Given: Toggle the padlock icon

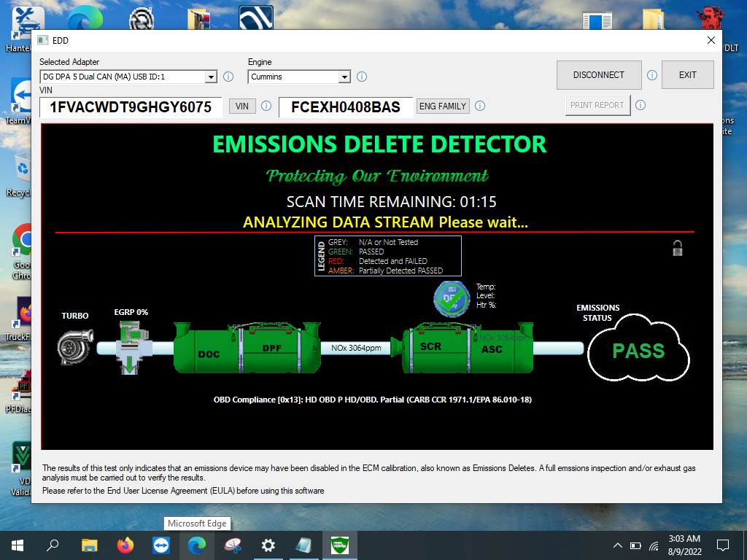Looking at the screenshot, I should 678,248.
